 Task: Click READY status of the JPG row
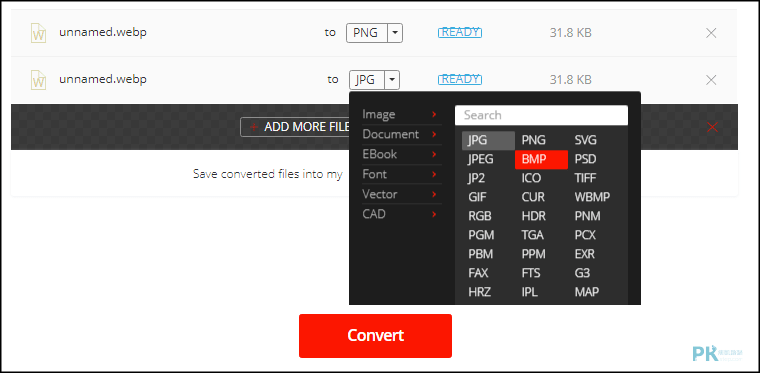(x=459, y=79)
